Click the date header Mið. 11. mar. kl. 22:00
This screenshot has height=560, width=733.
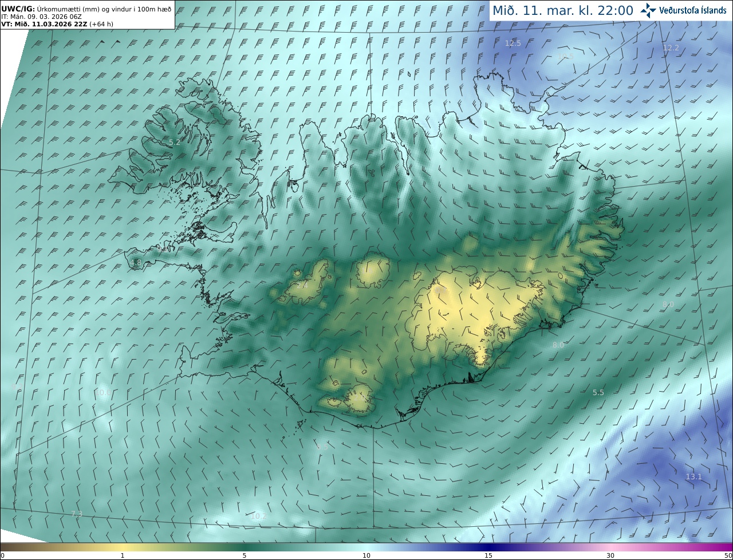[563, 10]
